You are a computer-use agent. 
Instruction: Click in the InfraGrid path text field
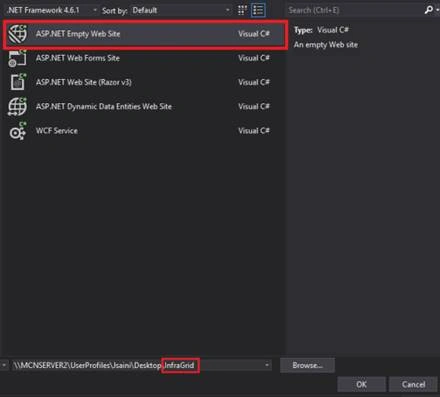click(x=142, y=365)
